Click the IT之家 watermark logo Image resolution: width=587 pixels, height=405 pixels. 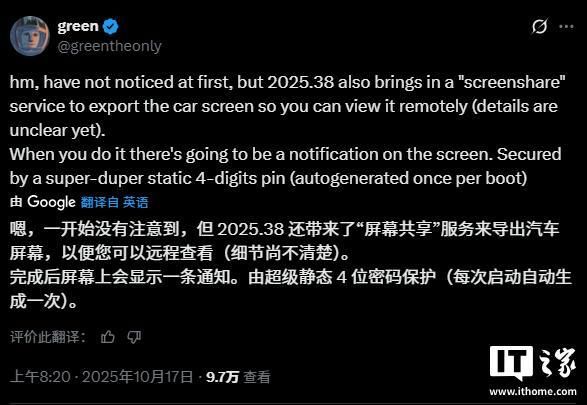click(533, 363)
